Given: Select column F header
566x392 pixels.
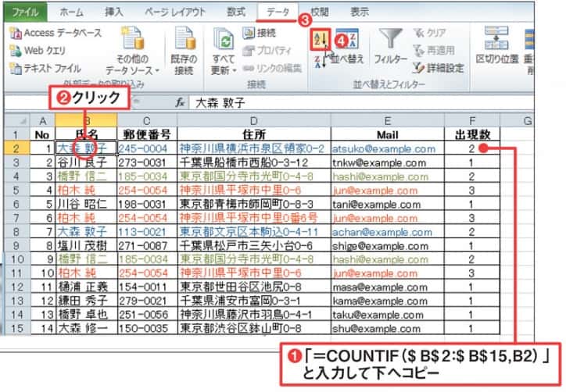Looking at the screenshot, I should point(471,120).
